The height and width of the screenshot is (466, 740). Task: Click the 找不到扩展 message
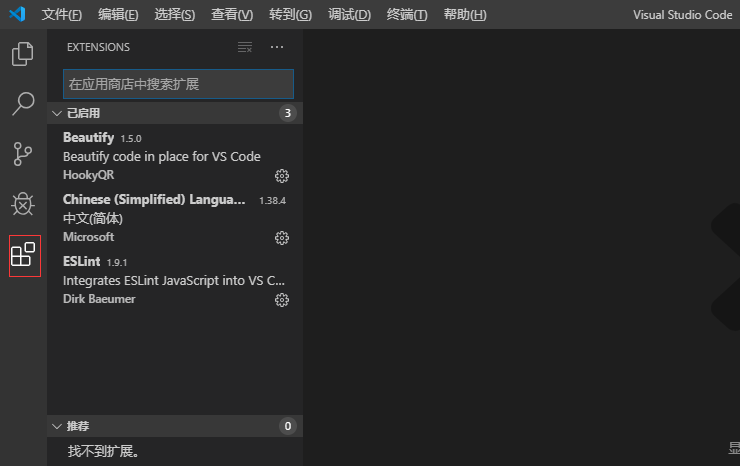pyautogui.click(x=103, y=451)
